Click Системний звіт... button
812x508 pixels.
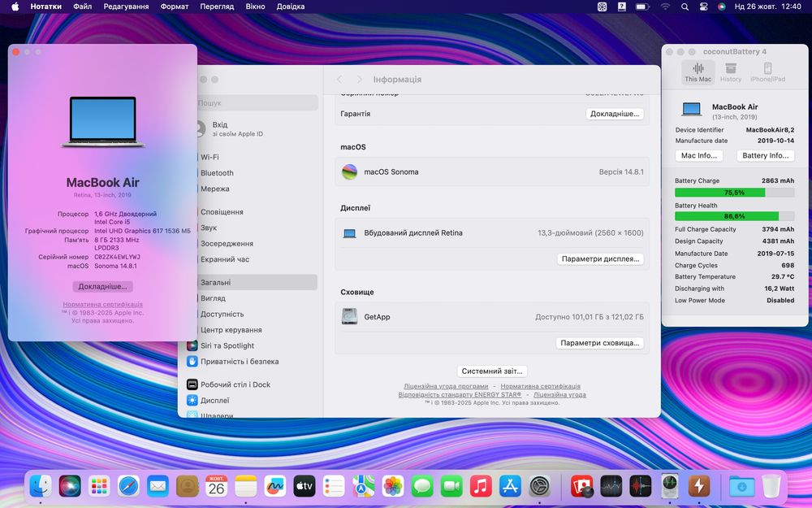coord(492,371)
